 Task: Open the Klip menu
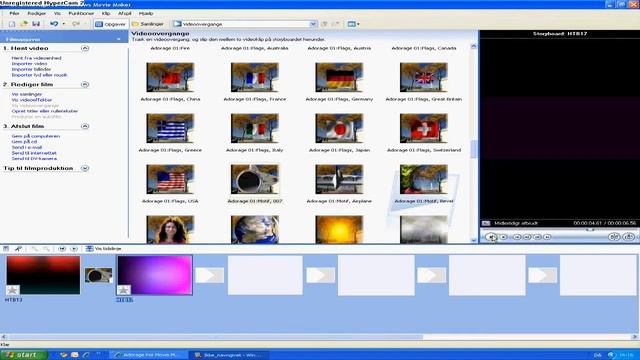coord(106,13)
